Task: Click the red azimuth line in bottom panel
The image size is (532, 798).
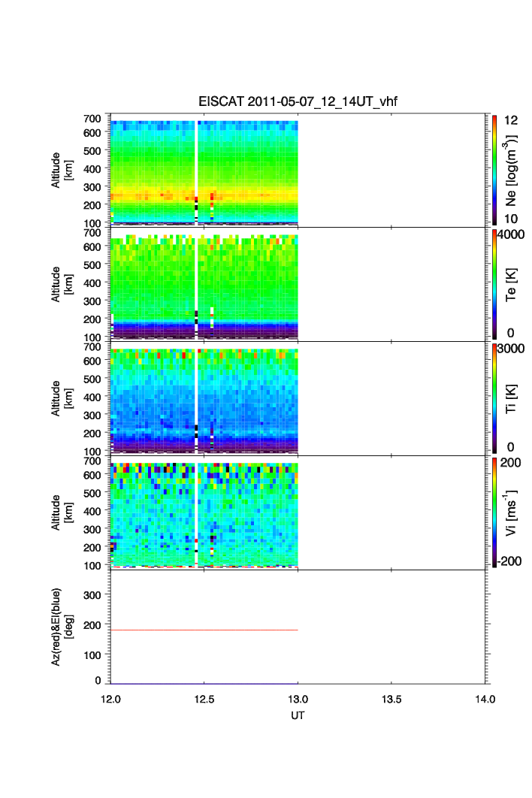Action: 204,630
